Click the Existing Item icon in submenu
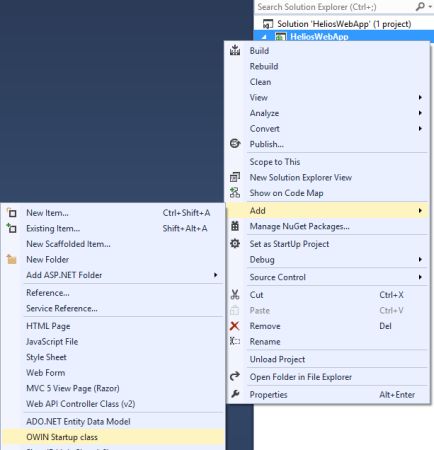 [x=12, y=228]
